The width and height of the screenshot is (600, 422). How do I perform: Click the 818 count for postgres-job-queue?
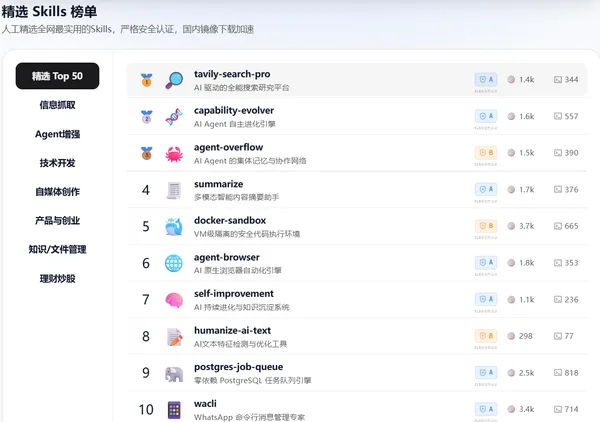(x=571, y=373)
